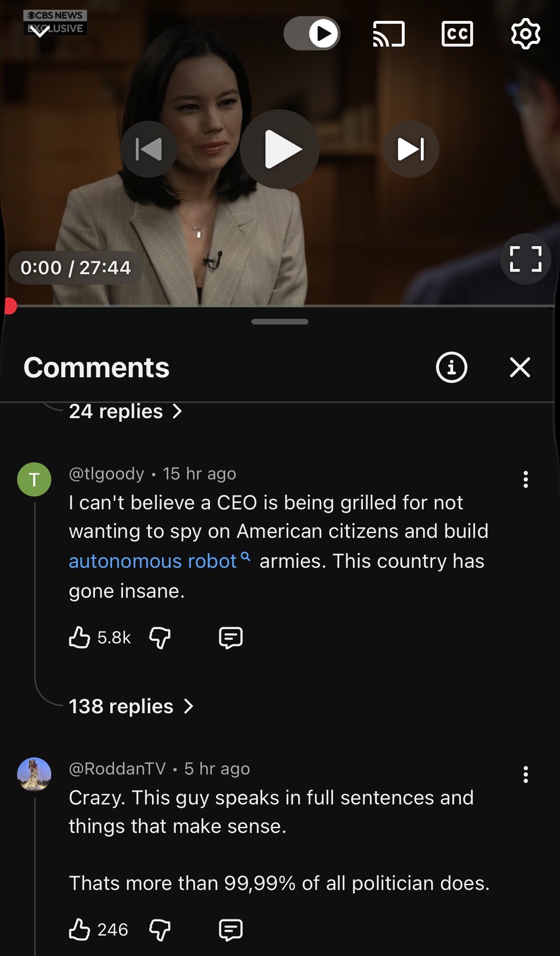Like the comment by @tlgoody
The height and width of the screenshot is (956, 560).
pos(79,637)
